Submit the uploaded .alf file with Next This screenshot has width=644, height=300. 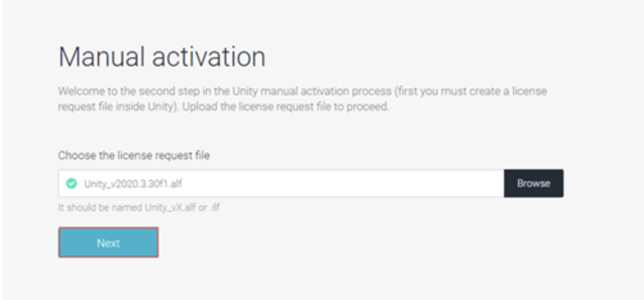109,243
